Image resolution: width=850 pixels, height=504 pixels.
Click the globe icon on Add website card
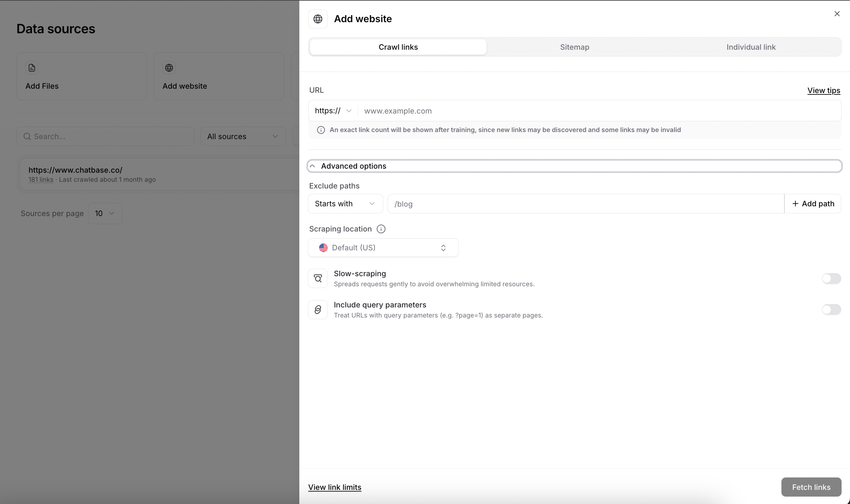click(169, 68)
